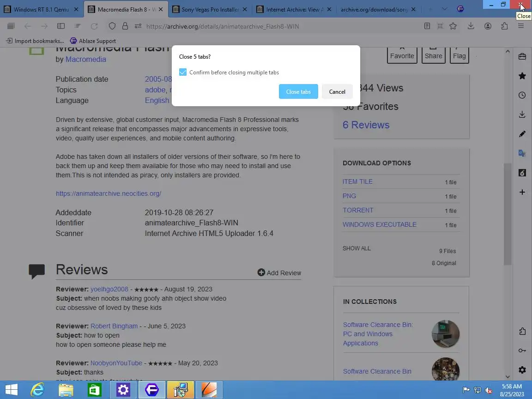
Task: Open the list all tabs dropdown arrow
Action: click(x=444, y=9)
